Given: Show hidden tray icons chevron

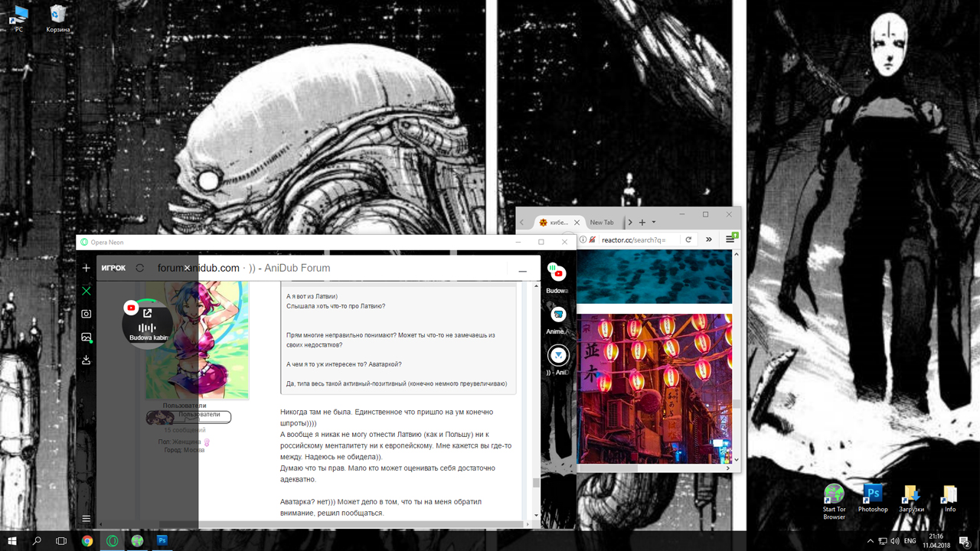Looking at the screenshot, I should click(x=872, y=541).
